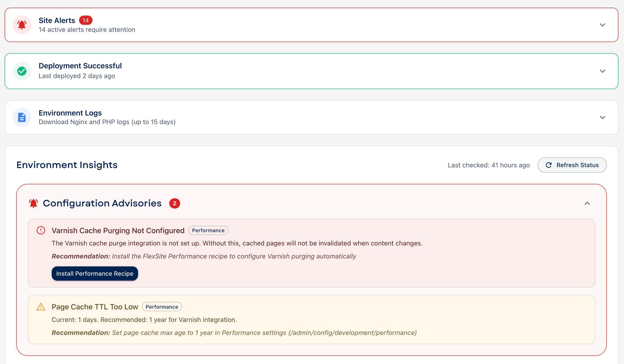Click the Environment Logs document icon

pos(22,117)
